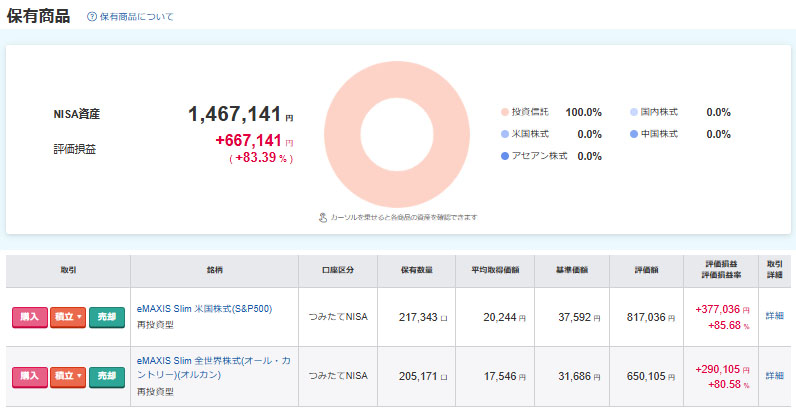The image size is (796, 408).
Task: View 詳細 for the S&P500 holding
Action: [775, 316]
